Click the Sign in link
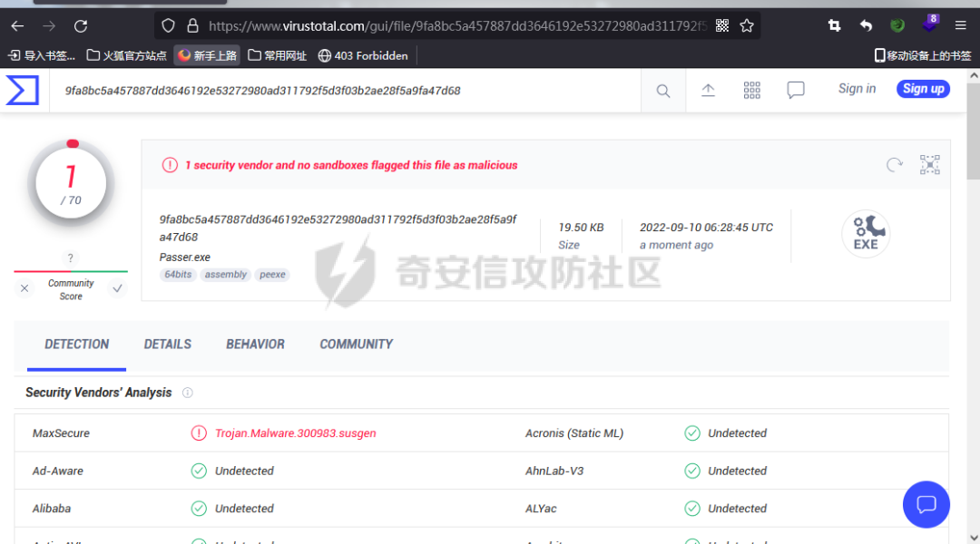Screen dimensions: 980x544 (x=857, y=89)
